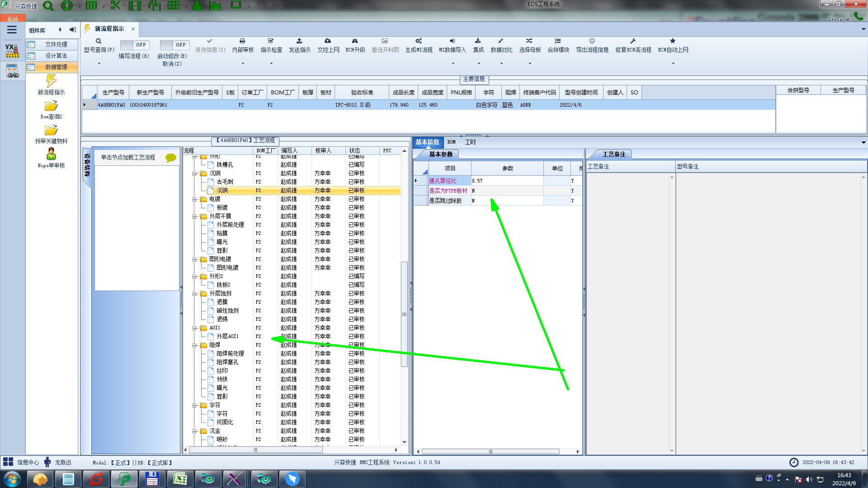Open 数据管理 in sidebar
This screenshot has height=488, width=868.
[x=56, y=67]
